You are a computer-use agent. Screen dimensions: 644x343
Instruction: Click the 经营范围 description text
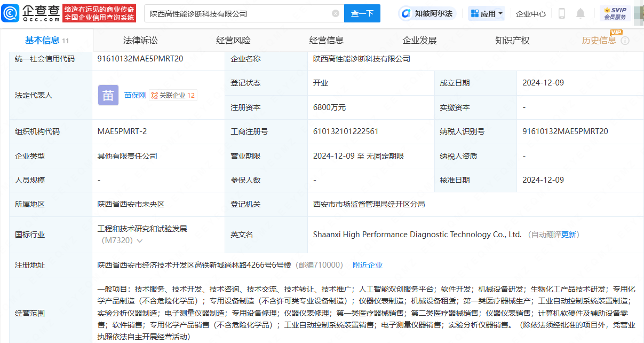367,313
